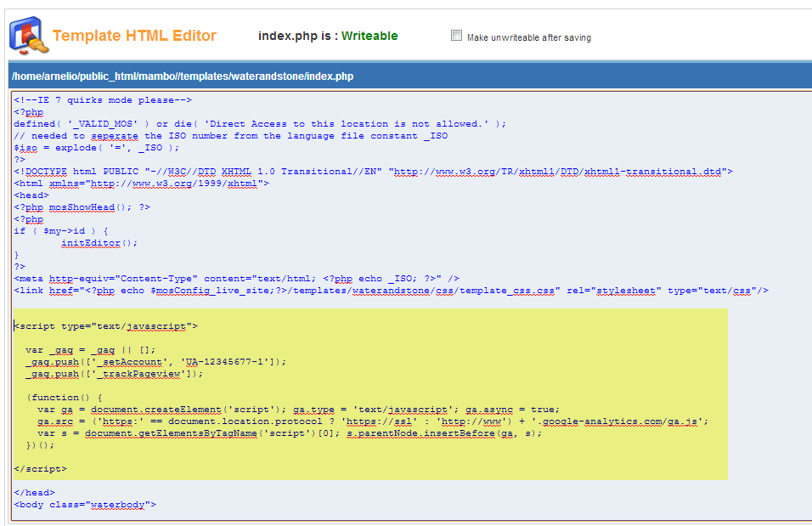
Task: Place cursor on _trackPageview line
Action: [x=115, y=373]
